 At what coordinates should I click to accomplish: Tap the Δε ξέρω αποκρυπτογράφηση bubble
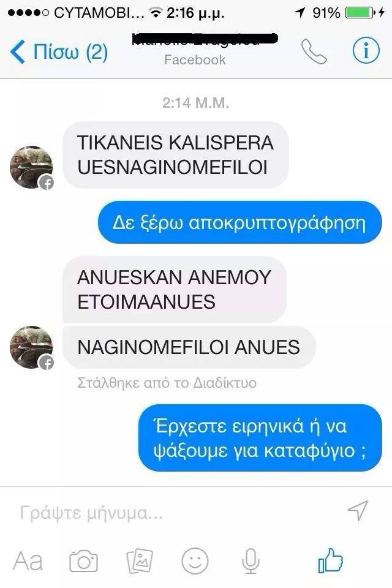click(x=240, y=222)
